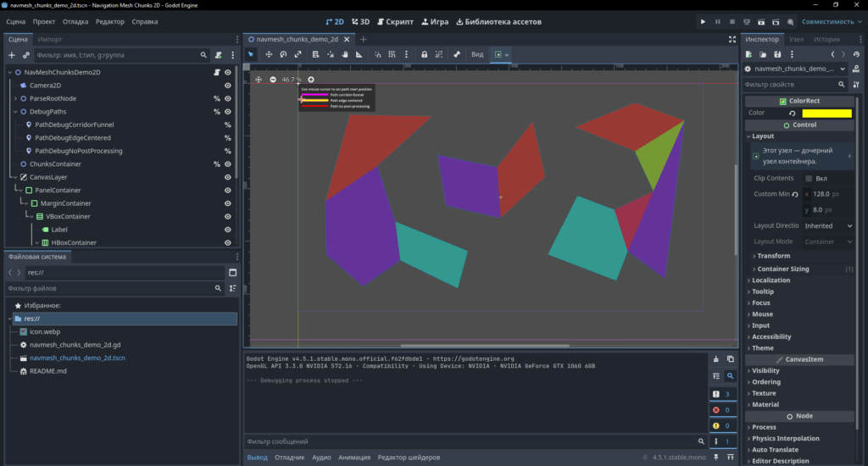This screenshot has height=466, width=868.
Task: Open the renderer Совместимость dropdown
Action: [832, 21]
